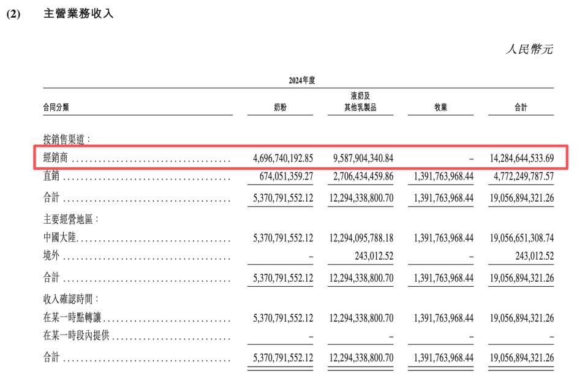The width and height of the screenshot is (588, 378).
Task: Click the value 9,587,904,340.84
Action: (x=363, y=158)
